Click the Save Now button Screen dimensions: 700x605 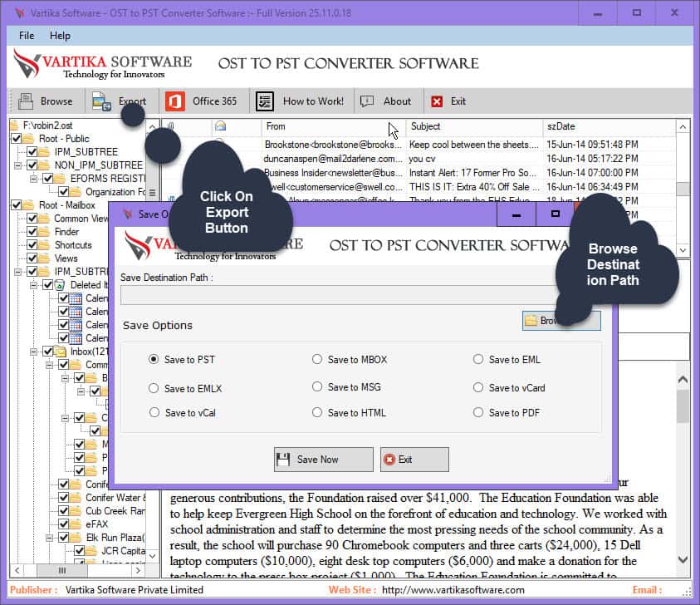pyautogui.click(x=323, y=460)
